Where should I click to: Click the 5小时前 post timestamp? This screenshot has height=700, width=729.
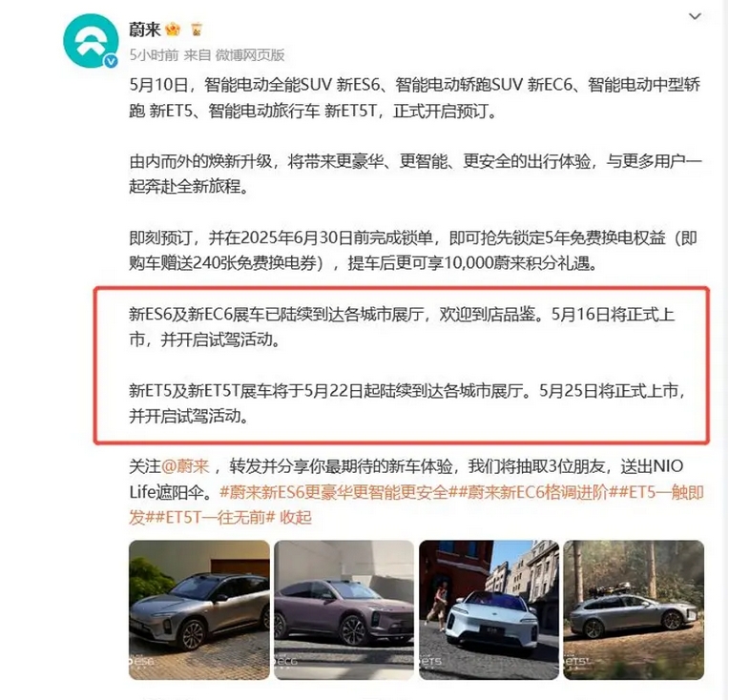coord(154,55)
